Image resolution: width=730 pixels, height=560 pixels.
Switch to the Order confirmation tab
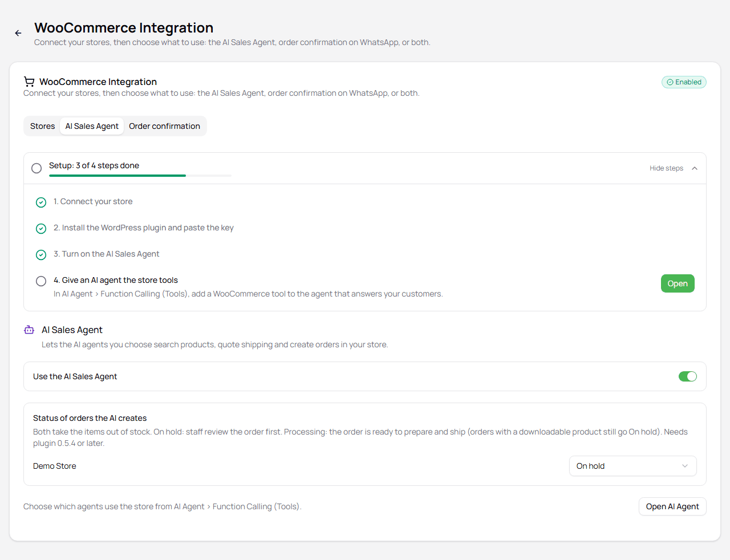click(x=164, y=126)
